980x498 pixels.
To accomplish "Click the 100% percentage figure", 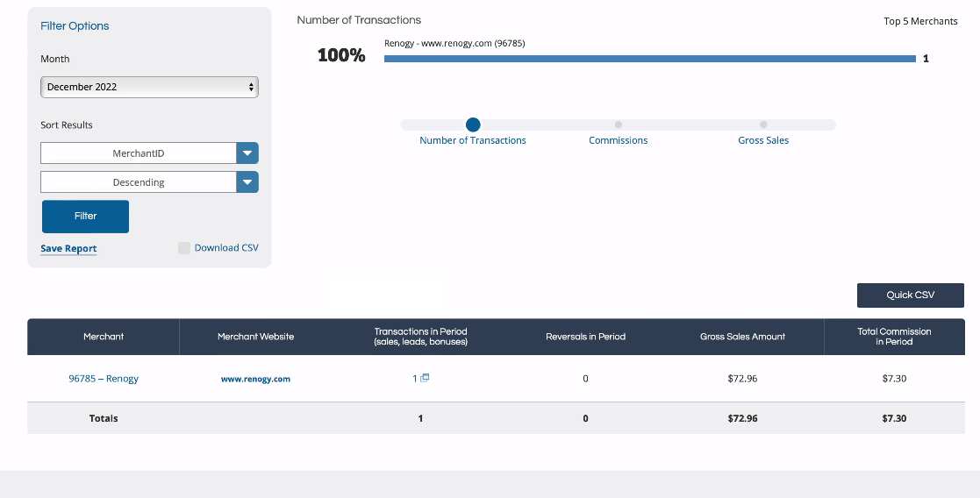I will (x=341, y=55).
